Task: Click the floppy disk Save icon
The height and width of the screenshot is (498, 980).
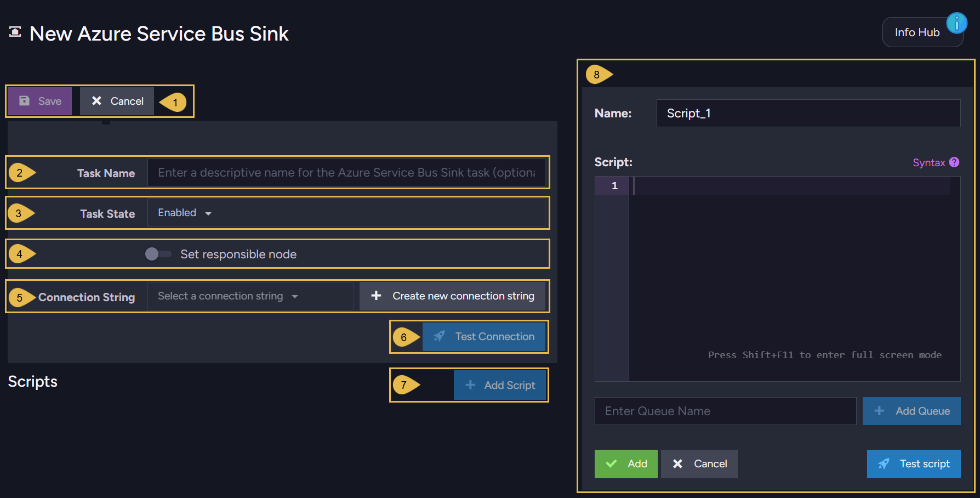Action: (25, 101)
